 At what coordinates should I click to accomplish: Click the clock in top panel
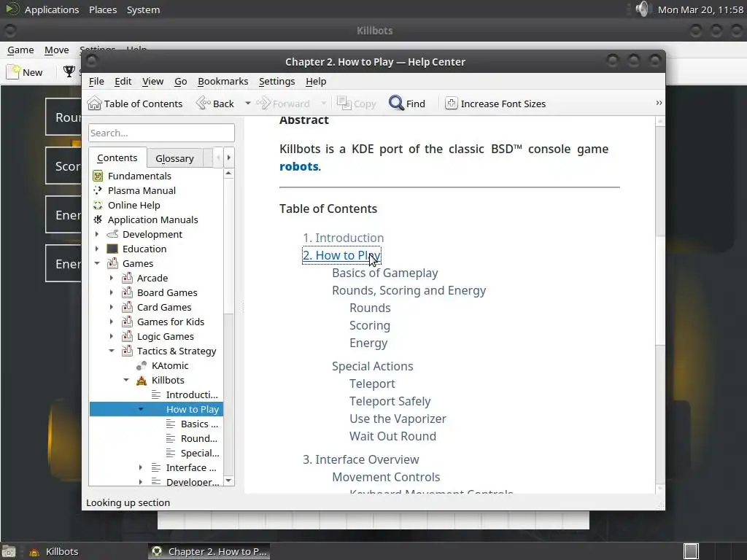coord(700,9)
